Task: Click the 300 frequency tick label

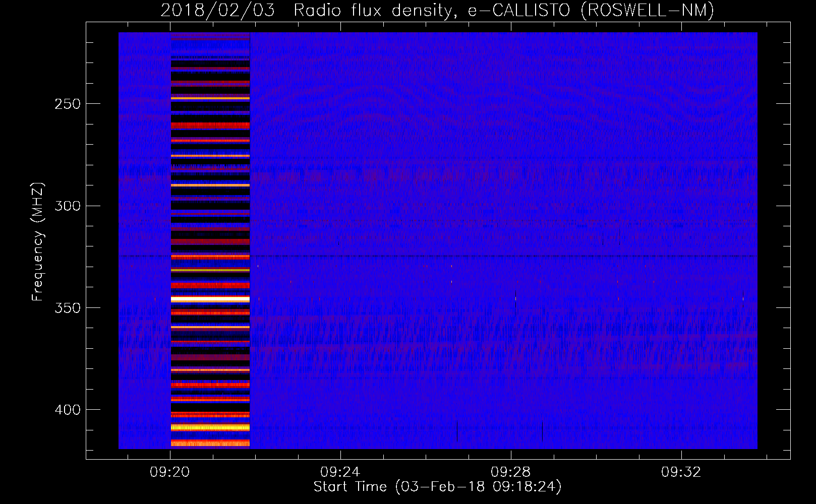Action: (68, 206)
